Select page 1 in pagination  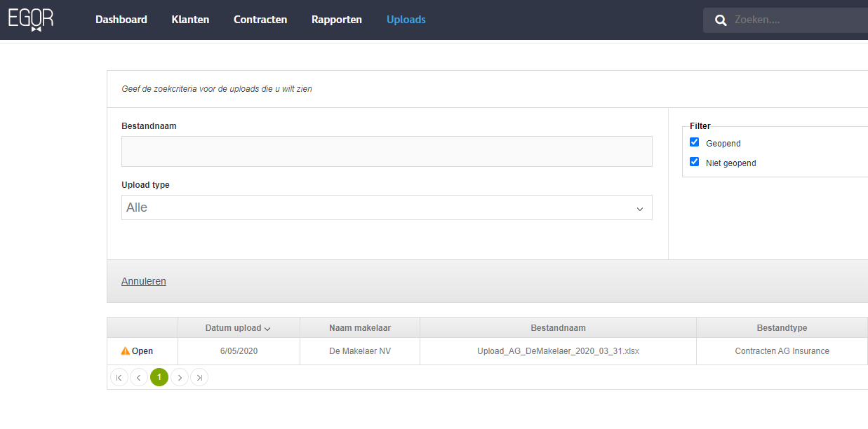(159, 378)
